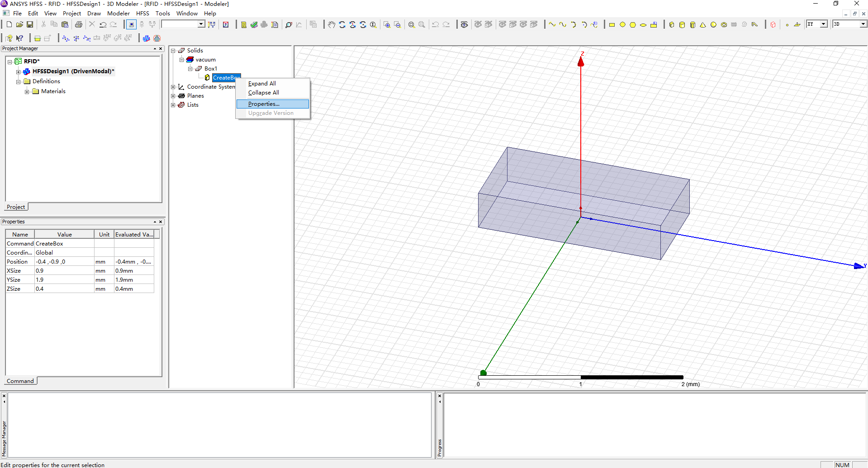Open the 3D movement mode dropdown
This screenshot has height=468, width=868.
point(863,24)
